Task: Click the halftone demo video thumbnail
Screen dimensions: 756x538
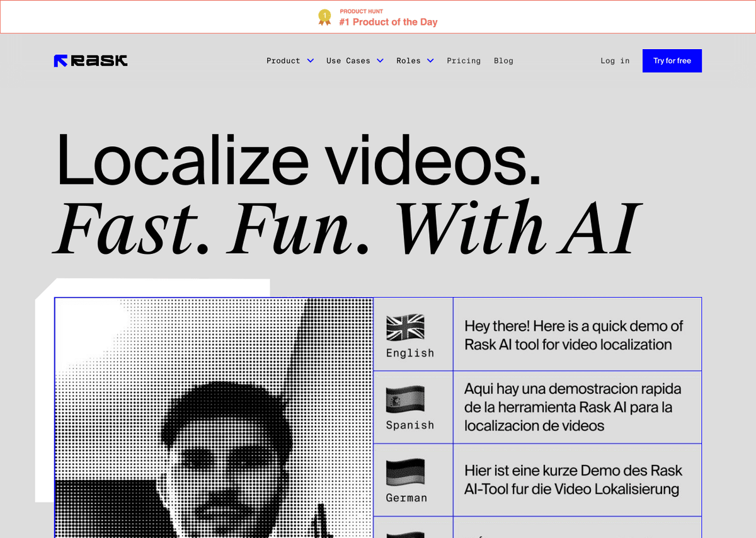Action: (x=214, y=418)
